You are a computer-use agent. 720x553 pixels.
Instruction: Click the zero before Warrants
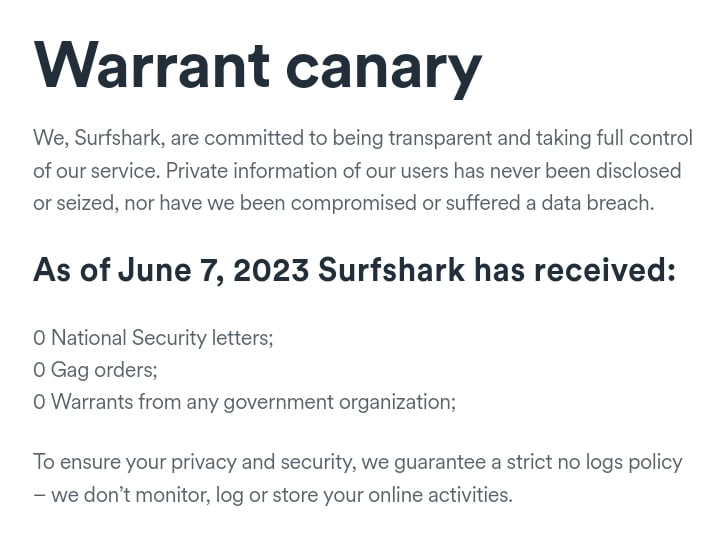pos(39,402)
